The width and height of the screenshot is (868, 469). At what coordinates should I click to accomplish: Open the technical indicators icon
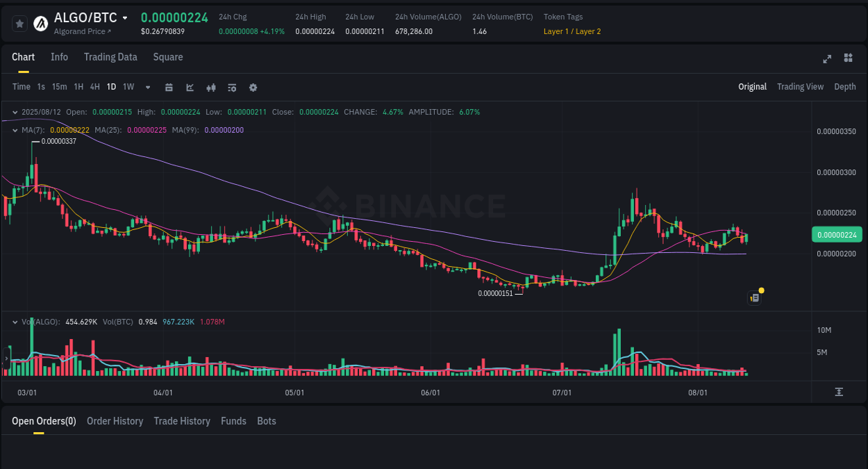pos(210,87)
